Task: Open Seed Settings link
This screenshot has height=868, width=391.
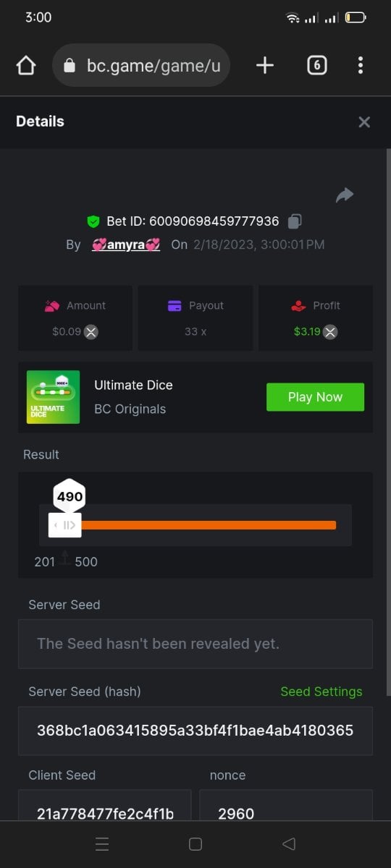Action: 321,692
